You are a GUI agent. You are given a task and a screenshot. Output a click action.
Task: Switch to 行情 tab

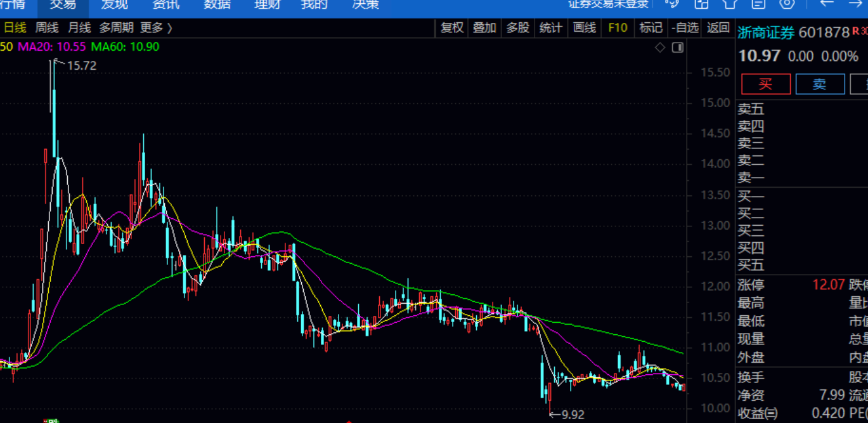(x=13, y=4)
